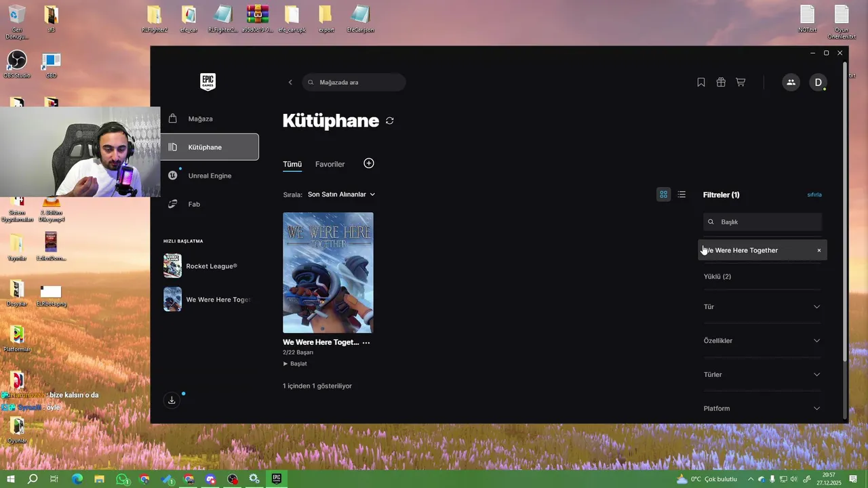Click the launcher vertical scrollbar
Image resolution: width=868 pixels, height=488 pixels.
pos(844,211)
